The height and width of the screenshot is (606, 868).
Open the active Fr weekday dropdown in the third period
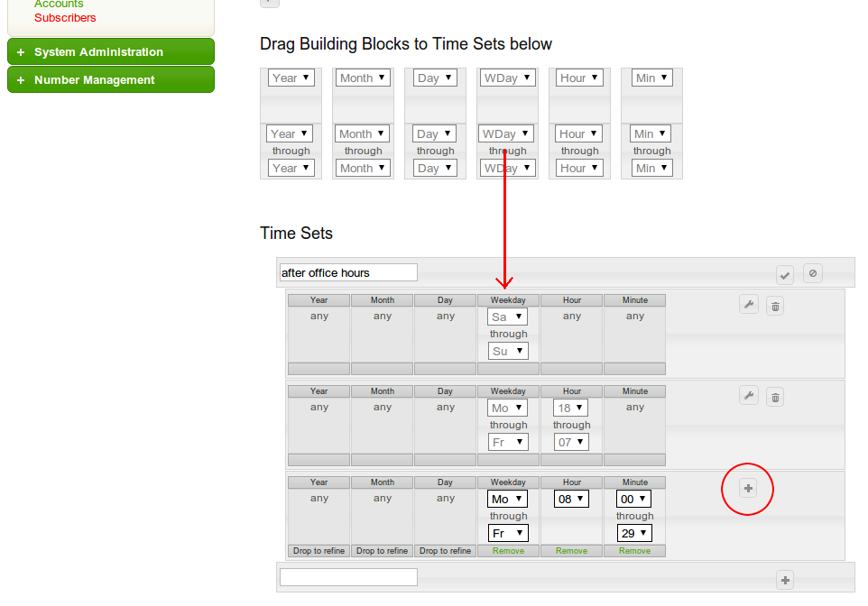(508, 534)
